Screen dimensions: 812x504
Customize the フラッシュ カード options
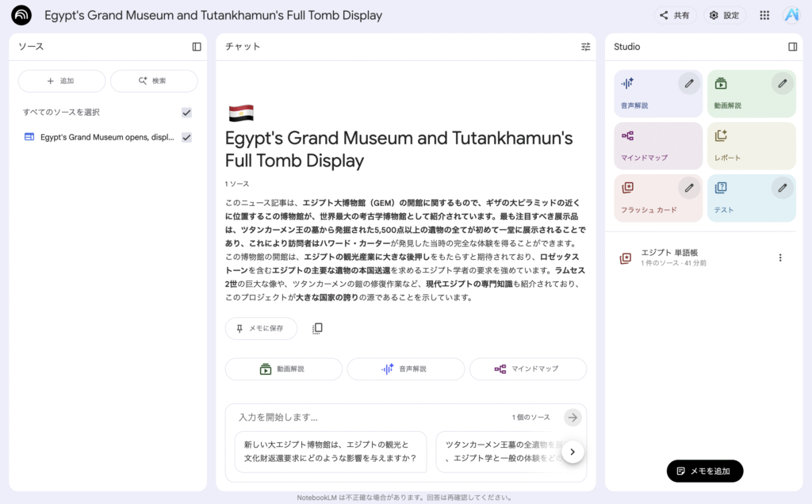pos(689,188)
